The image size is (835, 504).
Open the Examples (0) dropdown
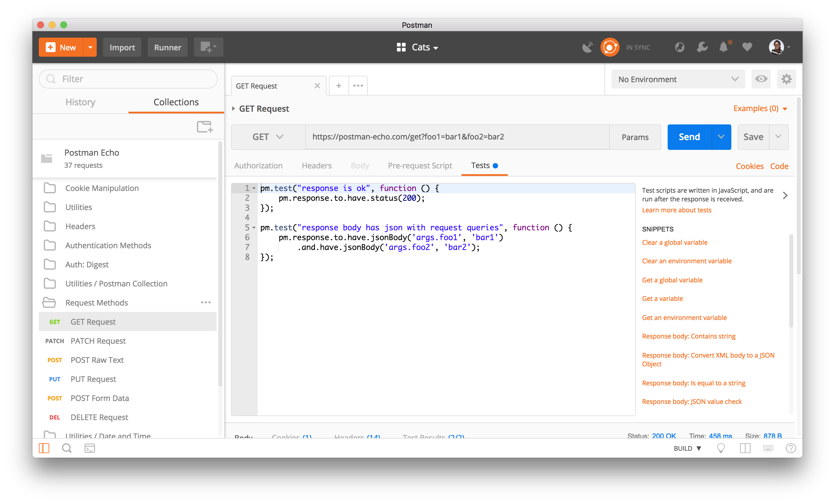(x=760, y=108)
